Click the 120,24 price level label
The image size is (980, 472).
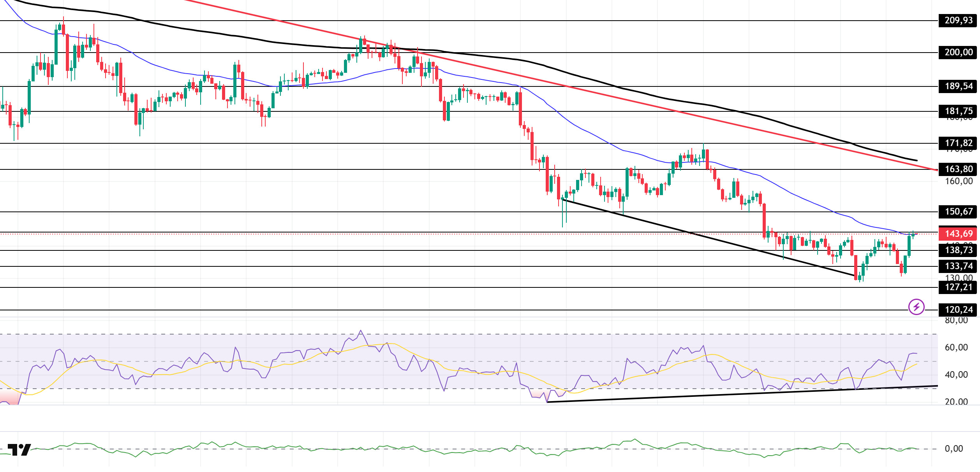pos(958,310)
